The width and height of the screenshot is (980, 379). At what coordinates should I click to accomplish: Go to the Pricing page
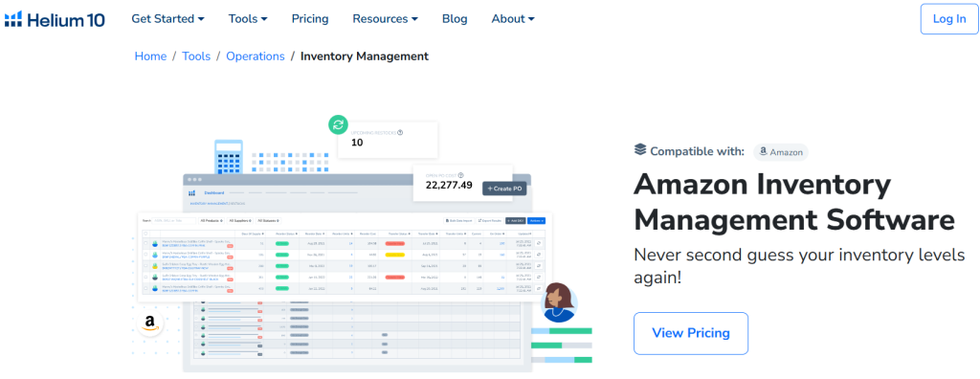[310, 19]
